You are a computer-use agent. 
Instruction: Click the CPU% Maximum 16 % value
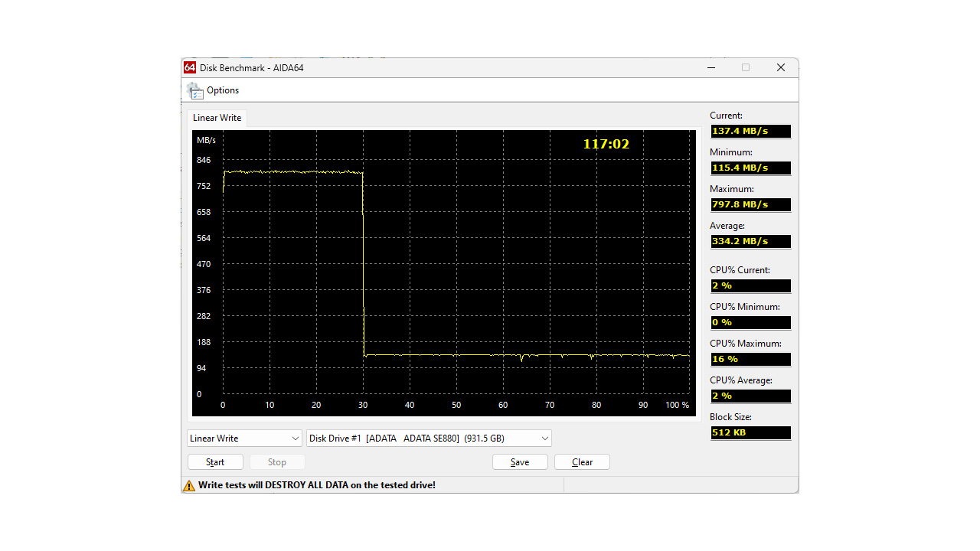point(750,359)
